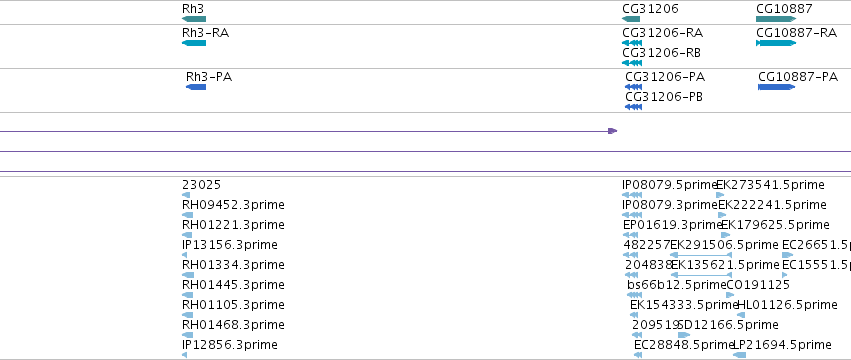Click the Rh3-PA protein glyph

pyautogui.click(x=196, y=87)
